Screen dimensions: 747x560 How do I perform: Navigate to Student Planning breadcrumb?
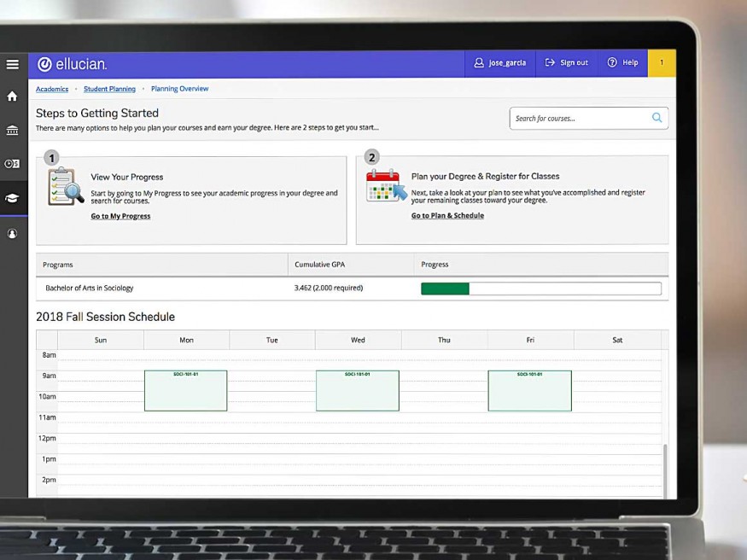(109, 89)
